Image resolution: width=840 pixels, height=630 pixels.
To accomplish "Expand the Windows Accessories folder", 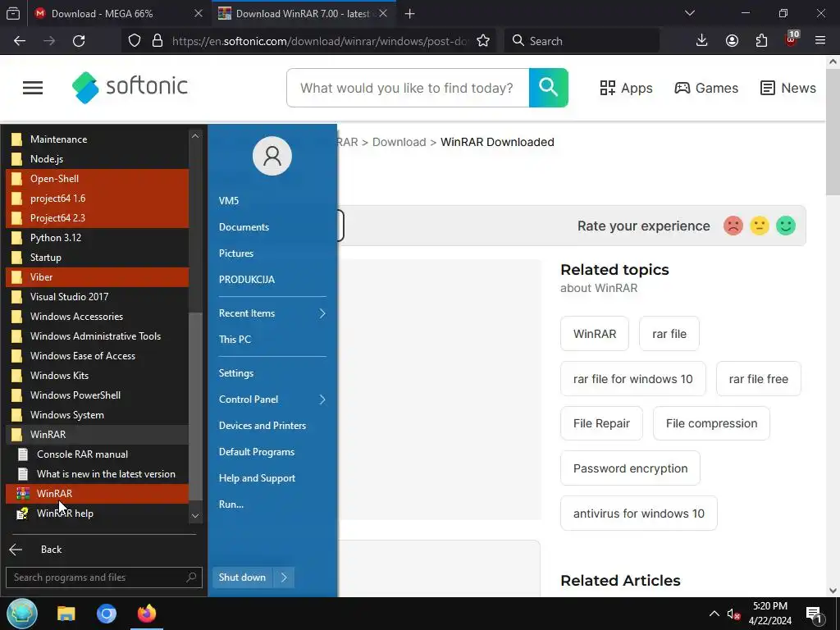I will coord(97,317).
